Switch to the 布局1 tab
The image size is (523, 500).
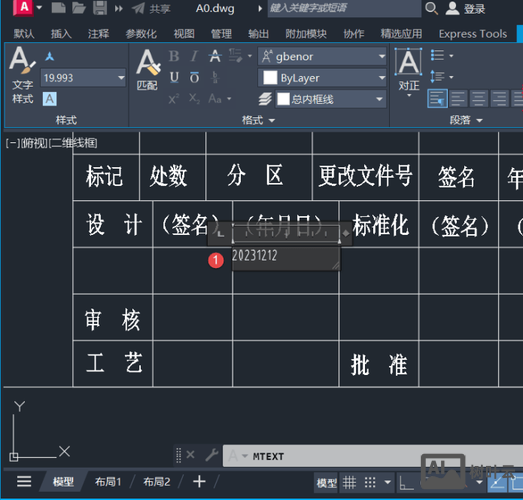(x=108, y=482)
